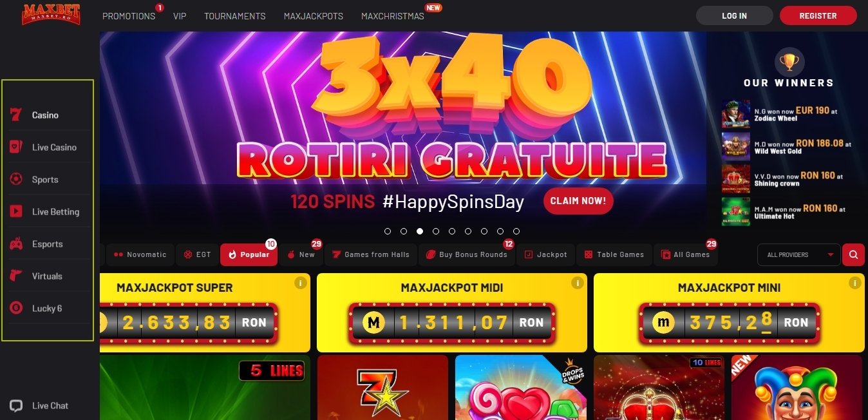Open Live Betting play icon
Image resolution: width=868 pixels, height=420 pixels.
tap(16, 211)
